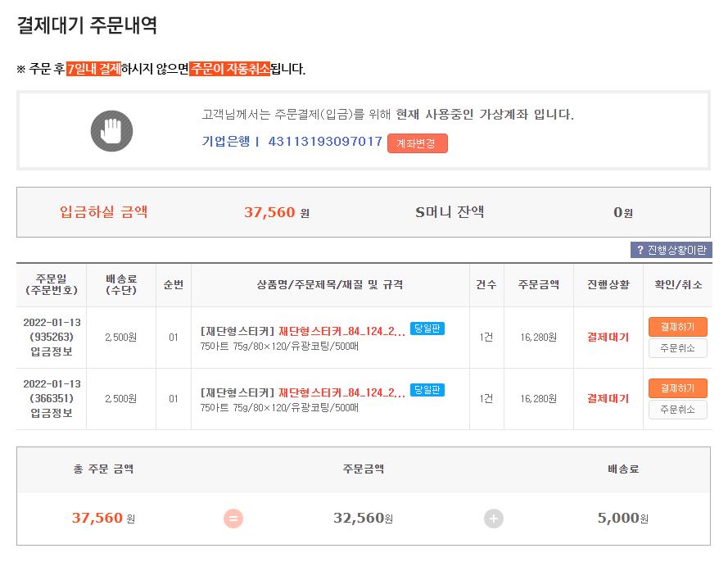Click the equals sign circle icon

click(233, 519)
